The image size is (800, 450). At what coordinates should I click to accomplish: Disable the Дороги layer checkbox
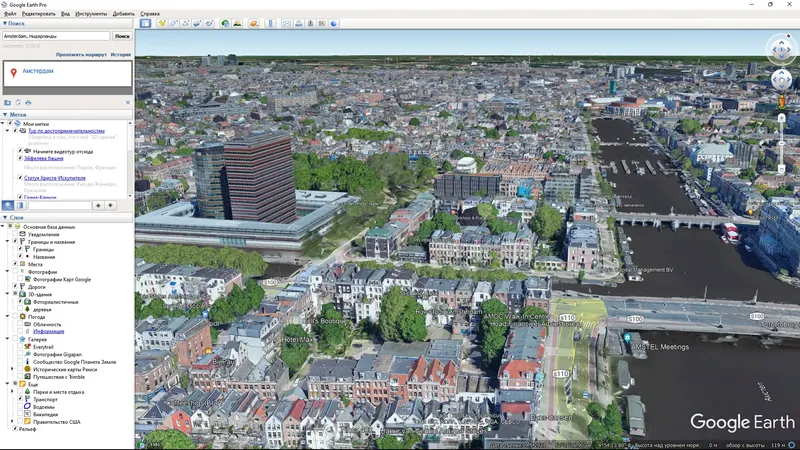[16, 287]
